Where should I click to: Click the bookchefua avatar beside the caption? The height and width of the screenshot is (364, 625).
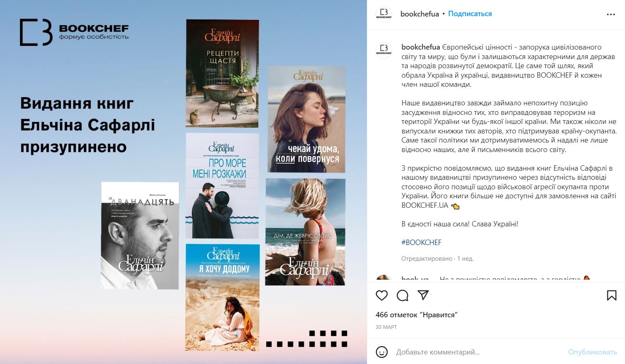[x=383, y=50]
